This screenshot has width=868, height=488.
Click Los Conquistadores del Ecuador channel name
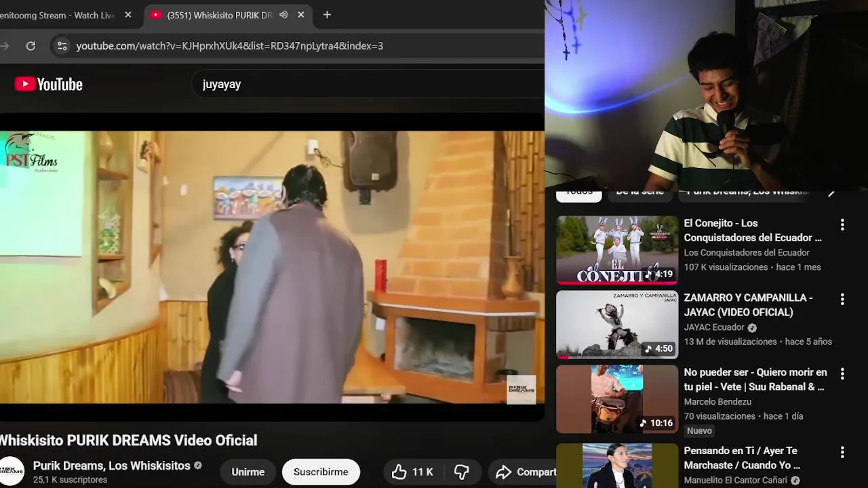coord(747,253)
